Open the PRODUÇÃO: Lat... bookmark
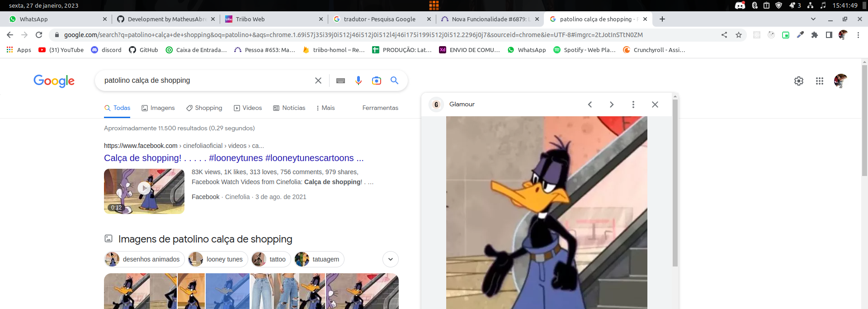This screenshot has width=868, height=309. coord(401,50)
